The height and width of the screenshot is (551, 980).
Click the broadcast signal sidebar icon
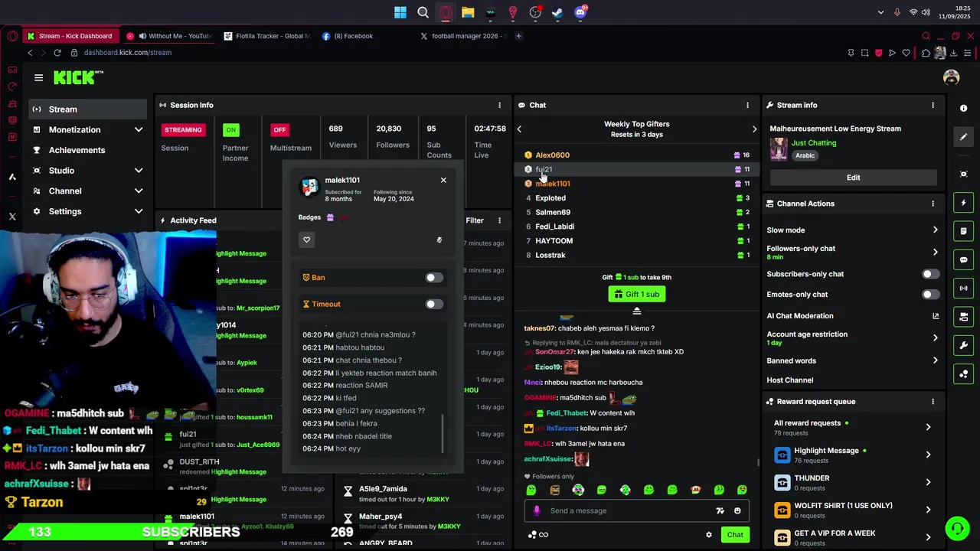coord(964,289)
